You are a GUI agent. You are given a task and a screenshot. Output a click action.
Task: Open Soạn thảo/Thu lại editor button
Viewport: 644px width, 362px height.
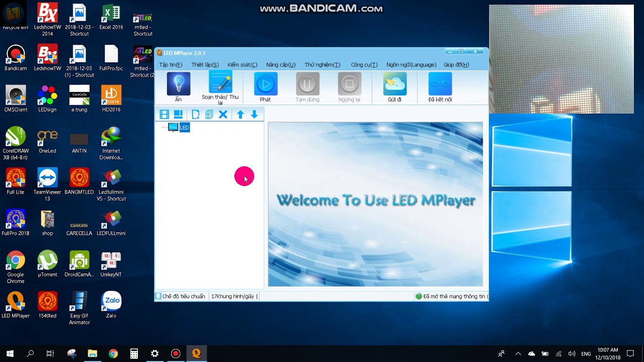220,87
